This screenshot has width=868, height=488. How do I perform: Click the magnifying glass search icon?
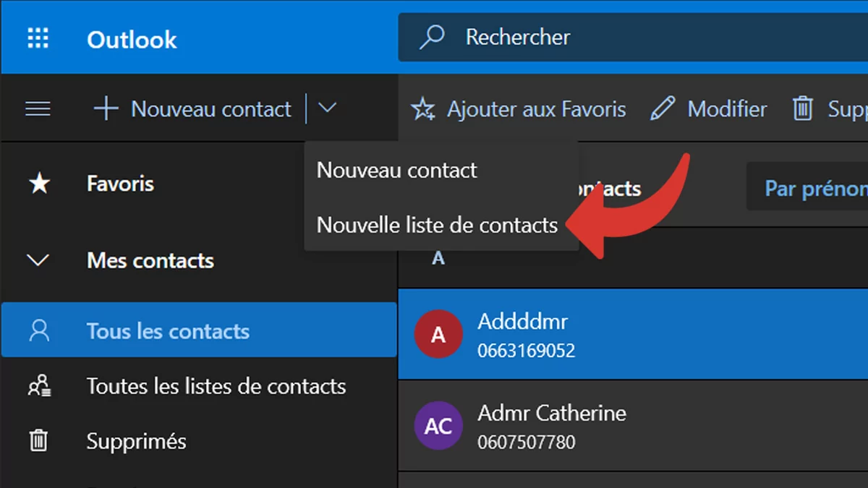432,38
